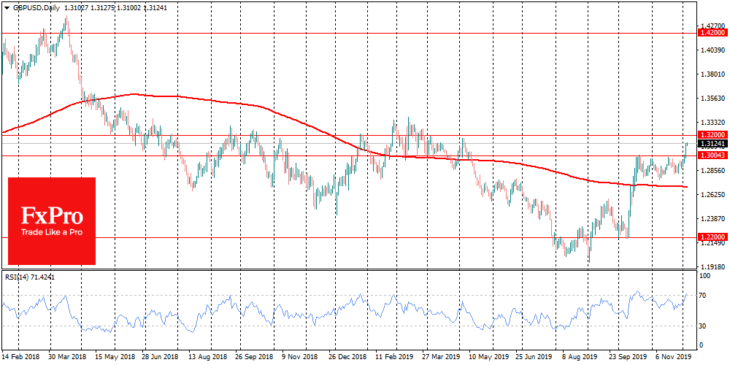Screen dimensions: 730x365
Task: Select the 1.42000 red price label
Action: click(x=711, y=34)
